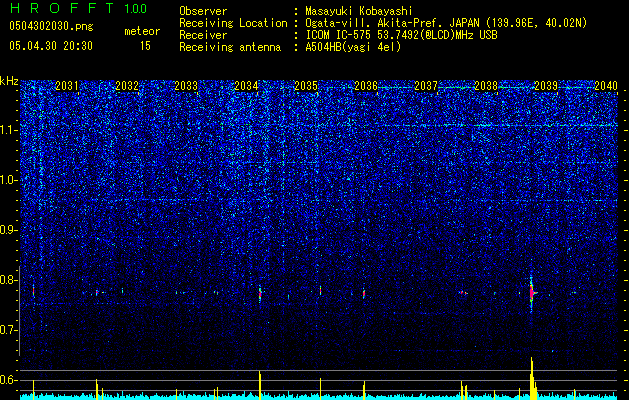The image size is (629, 400).
Task: Click the 1.1 frequency axis label
Action: tap(8, 130)
